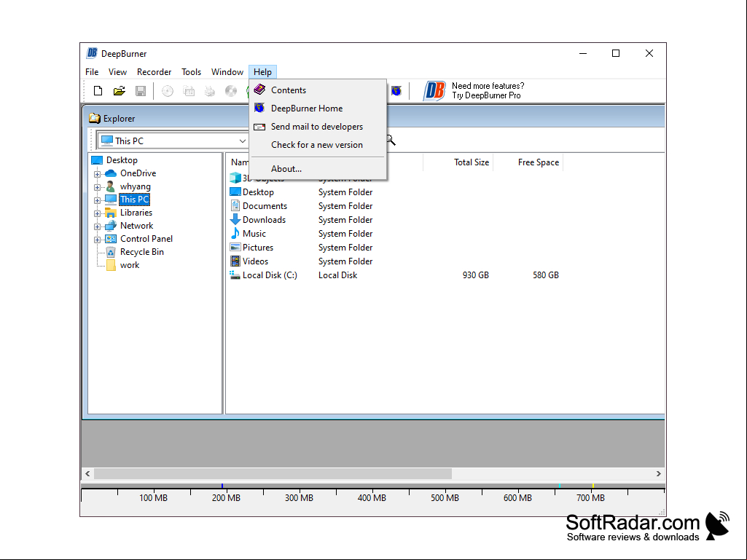Open the File menu
The height and width of the screenshot is (560, 747).
[92, 72]
